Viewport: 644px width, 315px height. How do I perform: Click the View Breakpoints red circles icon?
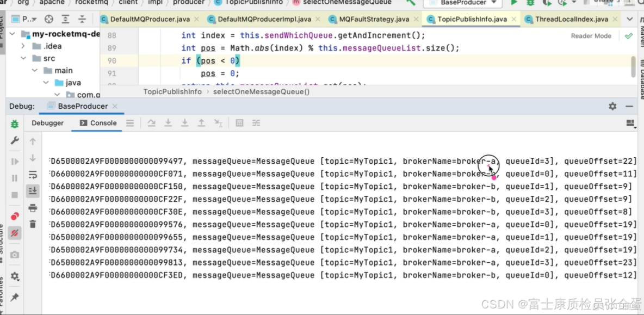pos(15,216)
